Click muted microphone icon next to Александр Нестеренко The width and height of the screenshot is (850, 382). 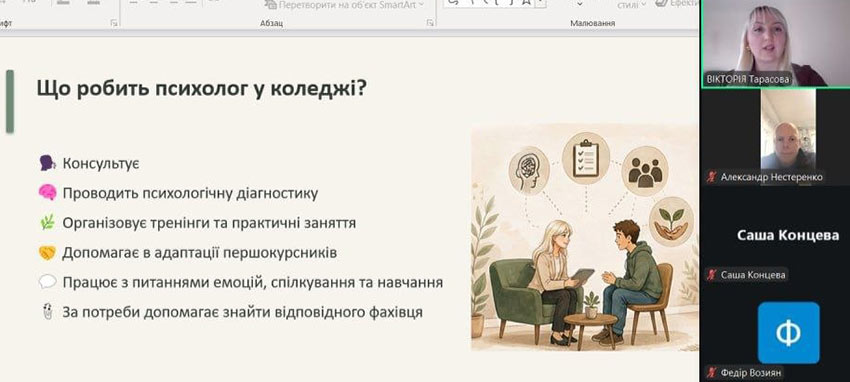(712, 177)
